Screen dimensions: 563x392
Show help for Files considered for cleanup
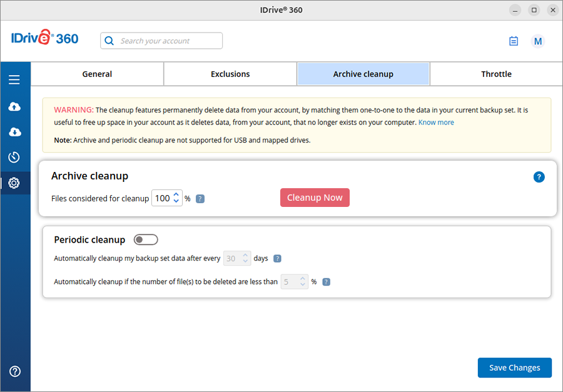click(x=200, y=199)
